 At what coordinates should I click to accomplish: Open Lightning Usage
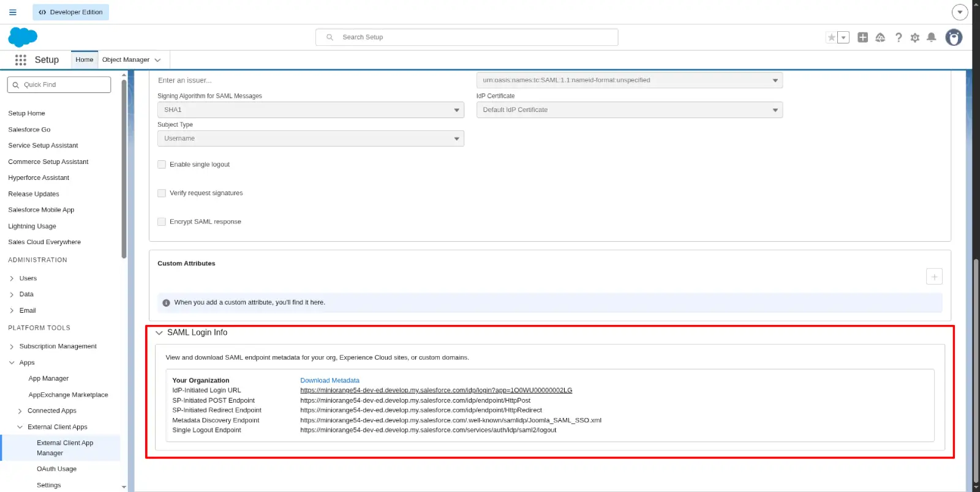click(32, 226)
